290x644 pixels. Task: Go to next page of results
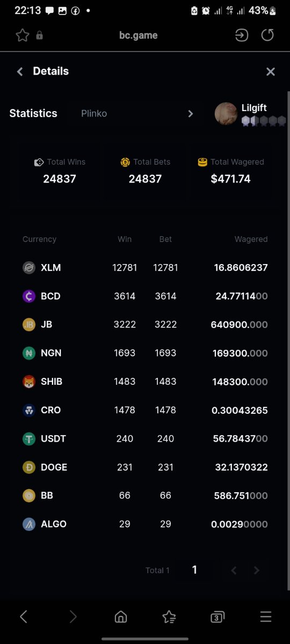tap(257, 570)
